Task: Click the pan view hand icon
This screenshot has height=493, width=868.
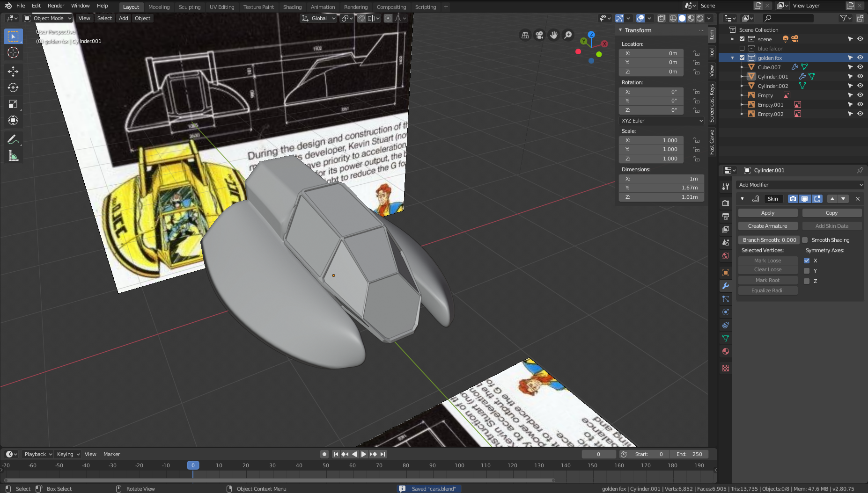Action: click(x=554, y=35)
